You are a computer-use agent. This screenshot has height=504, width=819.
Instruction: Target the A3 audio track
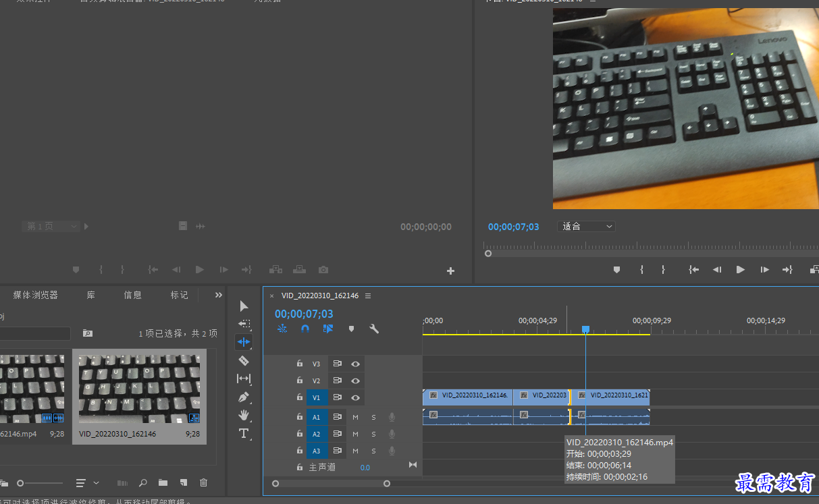pos(317,451)
